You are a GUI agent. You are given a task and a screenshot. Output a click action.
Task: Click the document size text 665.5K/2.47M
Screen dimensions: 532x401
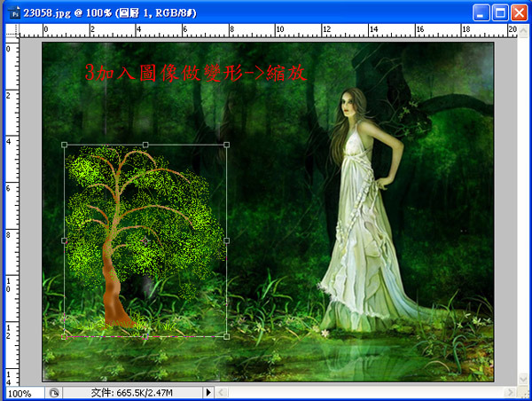(145, 393)
